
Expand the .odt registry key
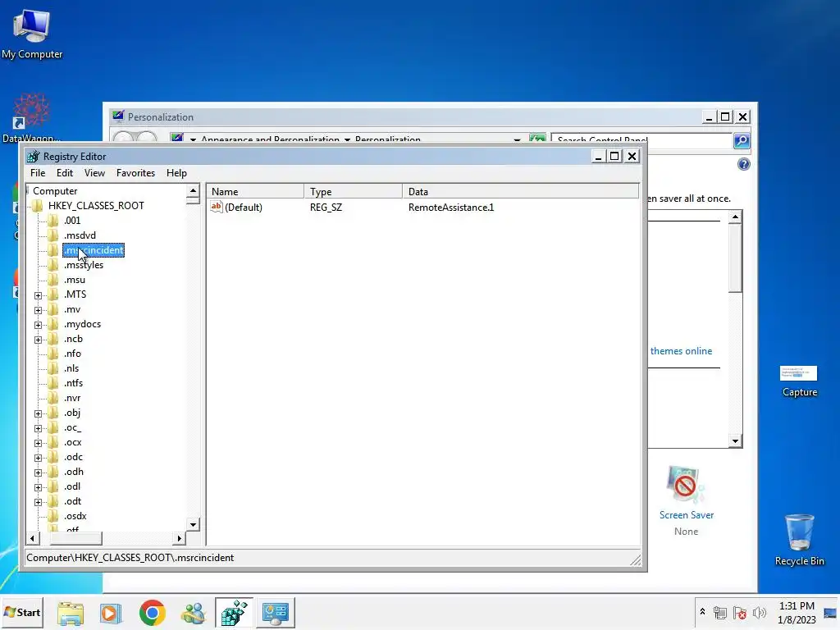(x=38, y=502)
